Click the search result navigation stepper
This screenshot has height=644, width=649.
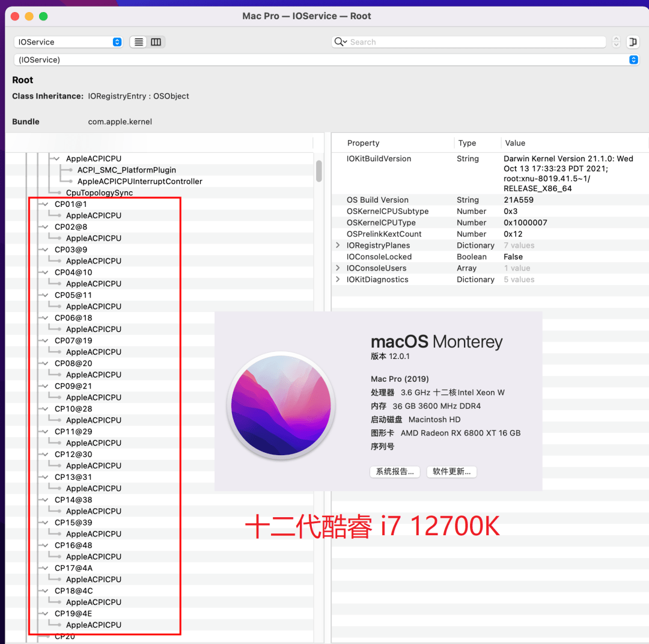tap(616, 42)
